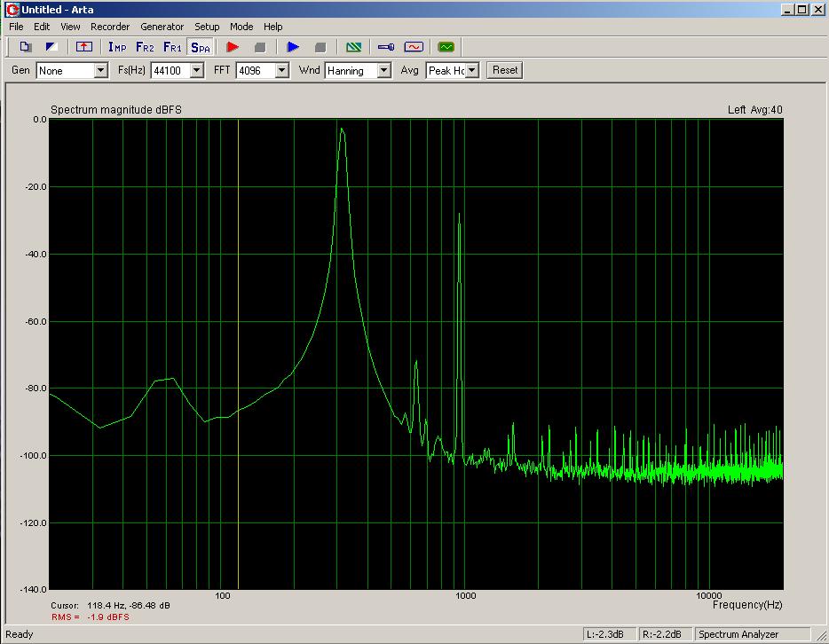Click the 'Spectrum magnitude dBFS' graph title

115,110
